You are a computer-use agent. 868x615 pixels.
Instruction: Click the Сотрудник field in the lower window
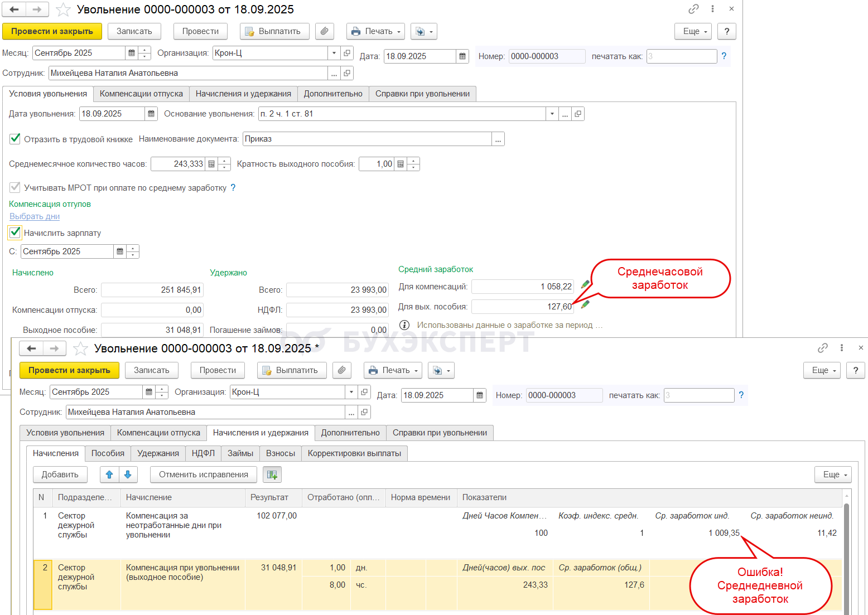pyautogui.click(x=206, y=412)
